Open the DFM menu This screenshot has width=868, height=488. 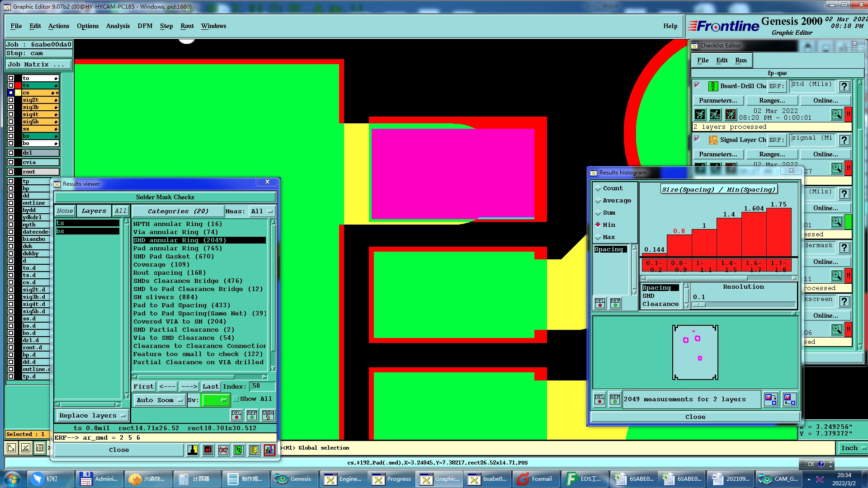point(145,26)
